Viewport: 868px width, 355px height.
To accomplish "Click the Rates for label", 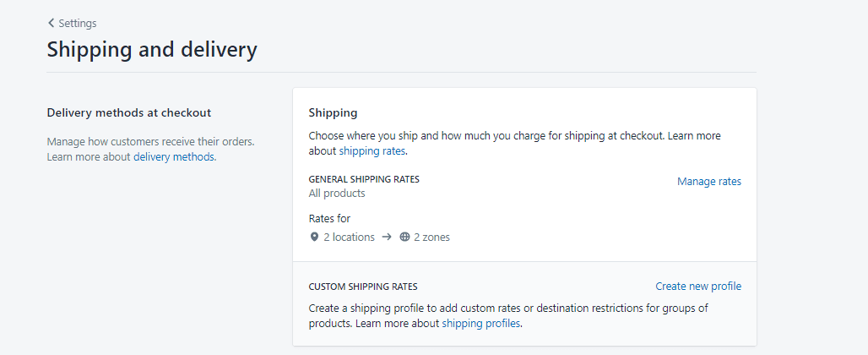I will point(329,218).
